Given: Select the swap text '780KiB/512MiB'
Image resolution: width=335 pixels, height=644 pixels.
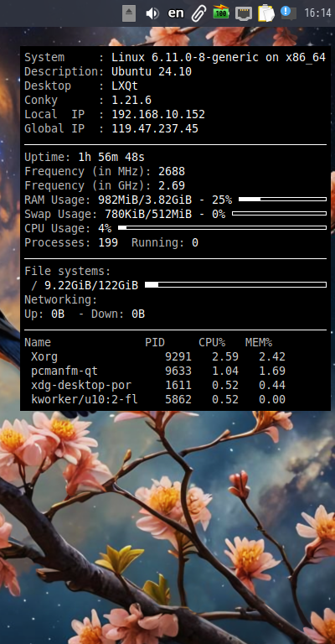Looking at the screenshot, I should pyautogui.click(x=148, y=215).
